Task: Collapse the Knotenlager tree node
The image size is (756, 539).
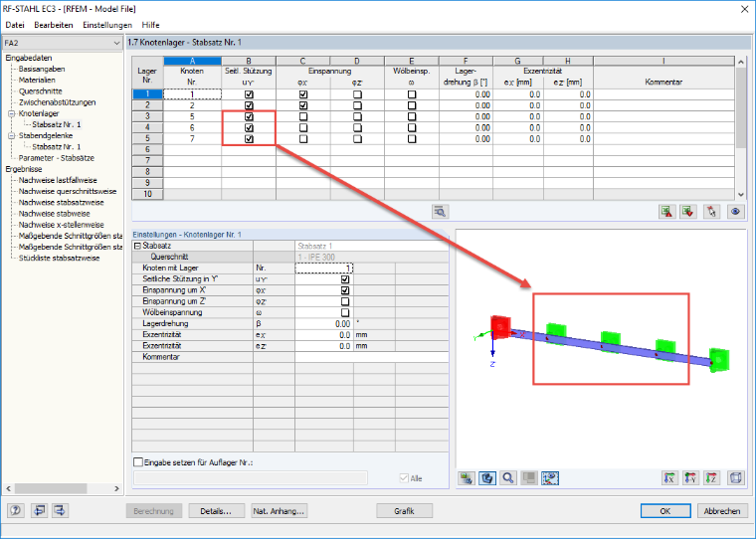Action: click(x=12, y=113)
